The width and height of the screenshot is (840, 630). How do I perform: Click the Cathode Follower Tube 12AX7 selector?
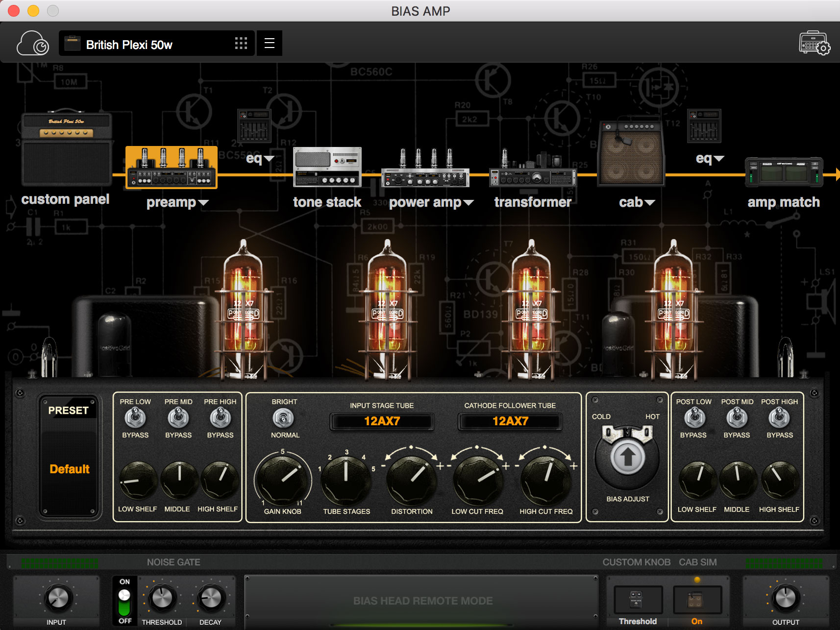510,421
